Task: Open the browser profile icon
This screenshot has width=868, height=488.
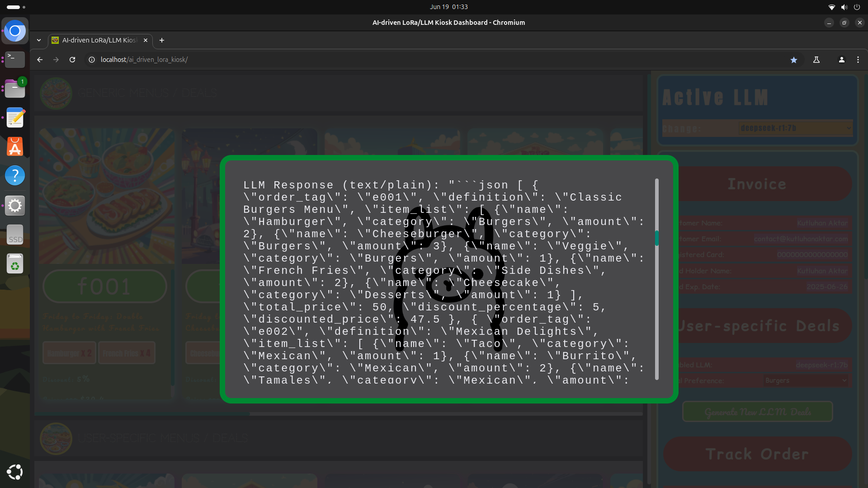Action: pyautogui.click(x=841, y=60)
